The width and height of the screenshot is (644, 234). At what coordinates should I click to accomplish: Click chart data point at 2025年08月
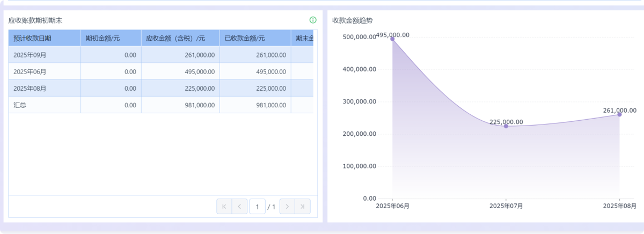coord(619,114)
